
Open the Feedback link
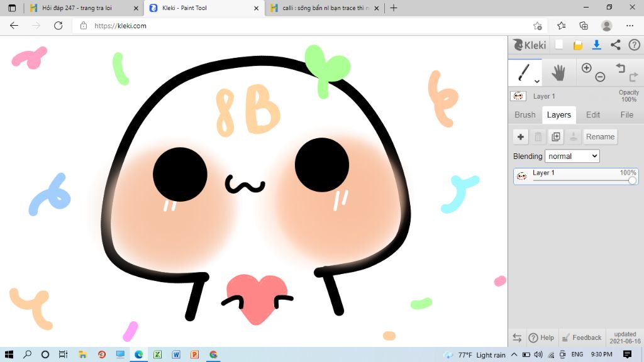581,337
